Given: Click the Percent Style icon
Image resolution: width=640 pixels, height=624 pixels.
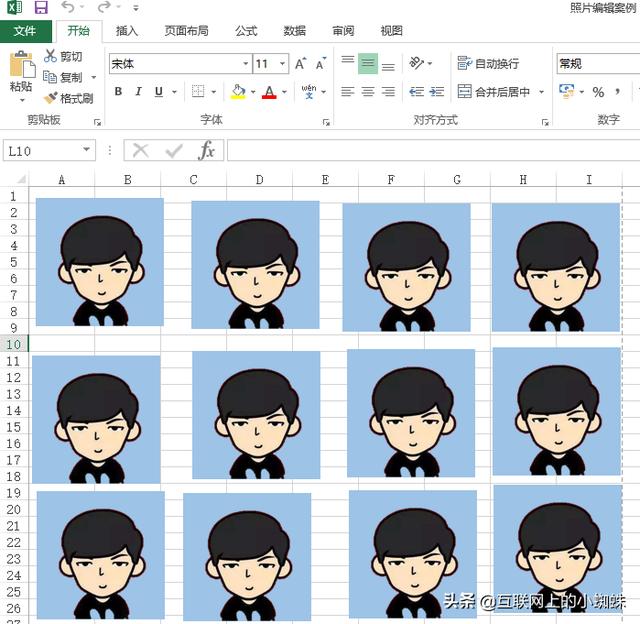Looking at the screenshot, I should (598, 92).
